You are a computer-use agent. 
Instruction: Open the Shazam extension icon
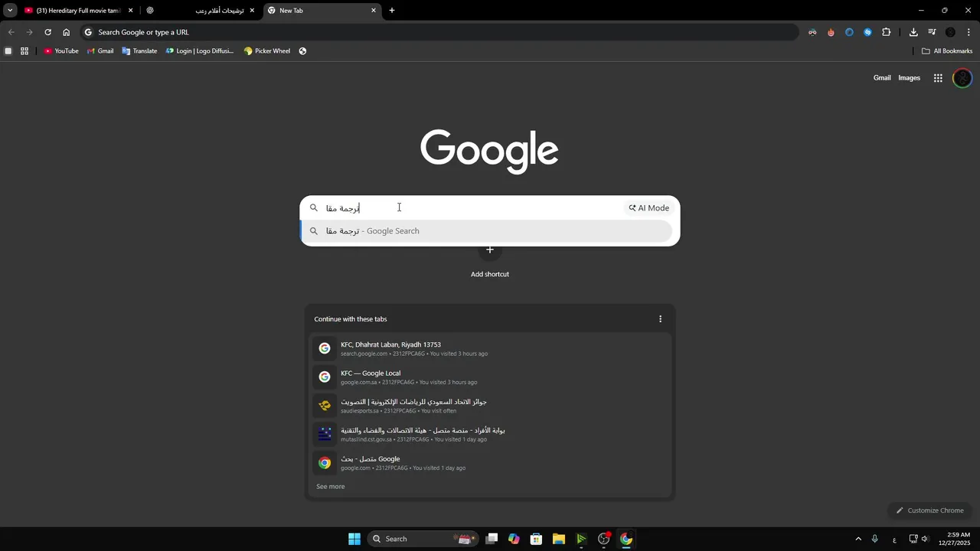point(867,32)
